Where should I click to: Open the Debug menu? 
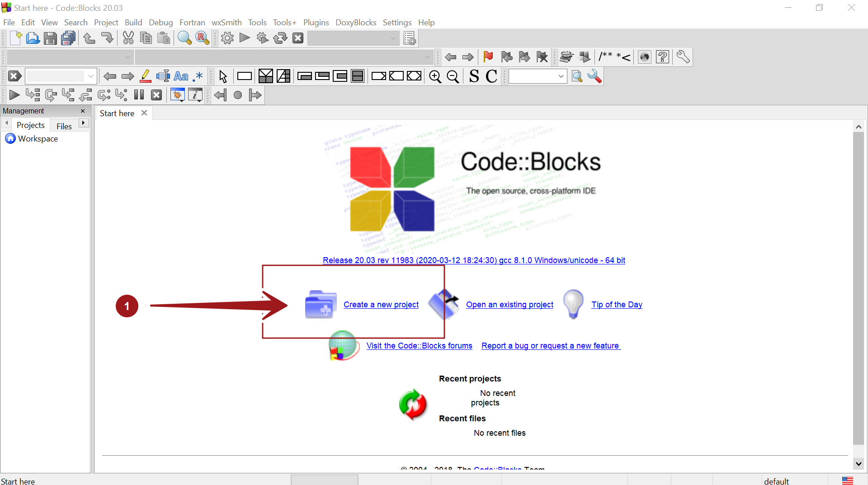click(x=161, y=23)
